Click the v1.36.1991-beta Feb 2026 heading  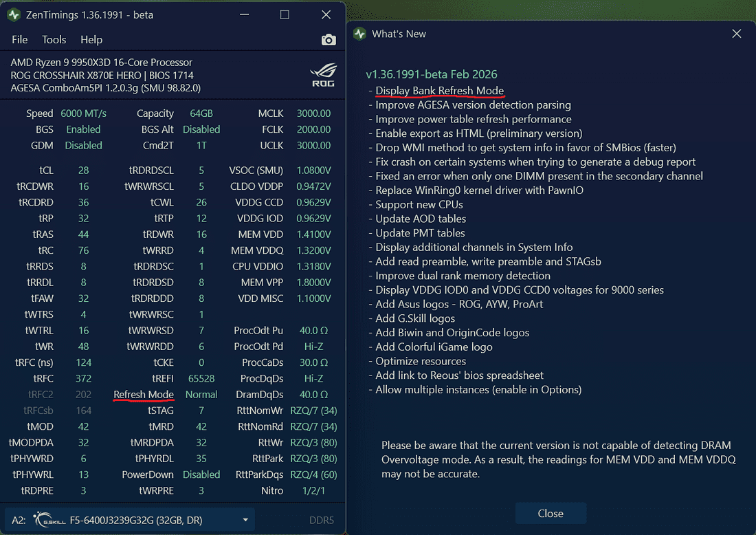click(x=432, y=74)
